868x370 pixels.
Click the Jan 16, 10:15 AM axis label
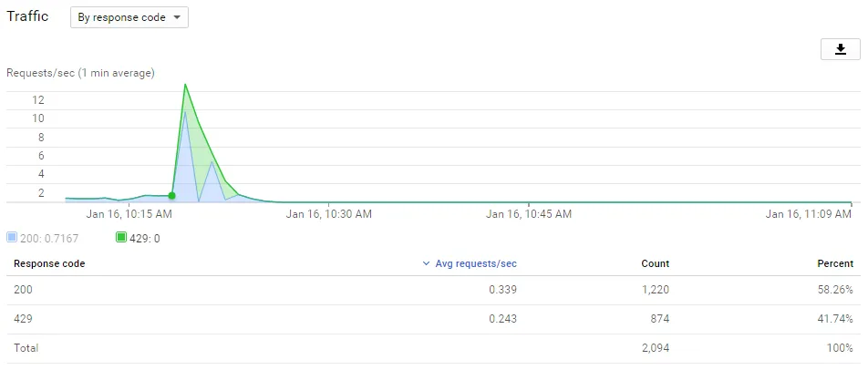[129, 214]
